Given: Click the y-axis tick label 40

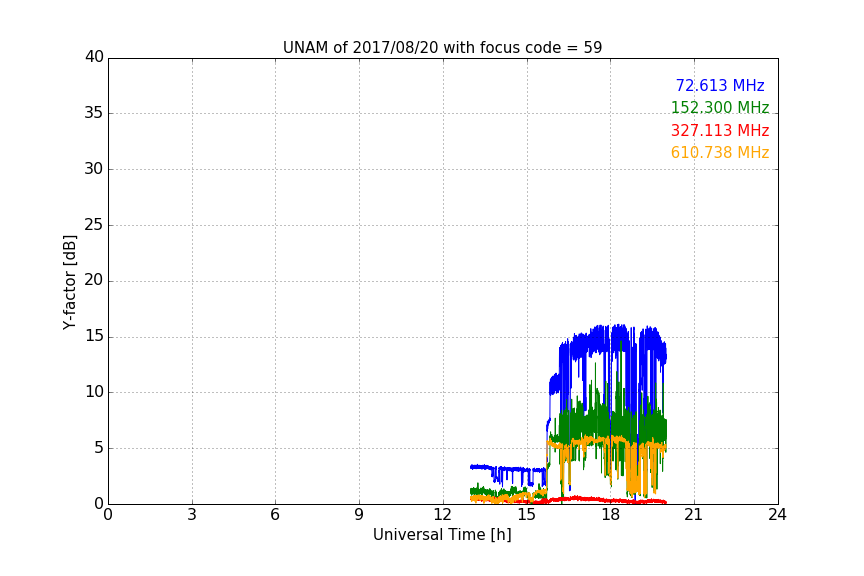Looking at the screenshot, I should [x=94, y=57].
